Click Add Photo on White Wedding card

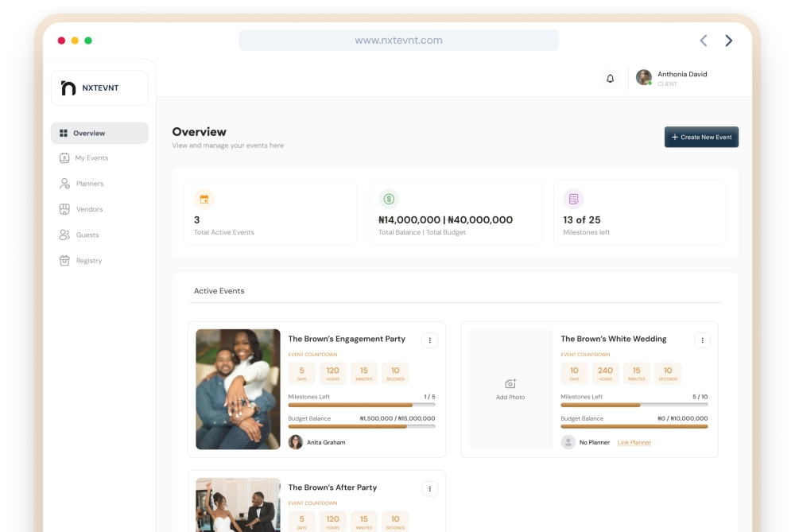click(510, 389)
